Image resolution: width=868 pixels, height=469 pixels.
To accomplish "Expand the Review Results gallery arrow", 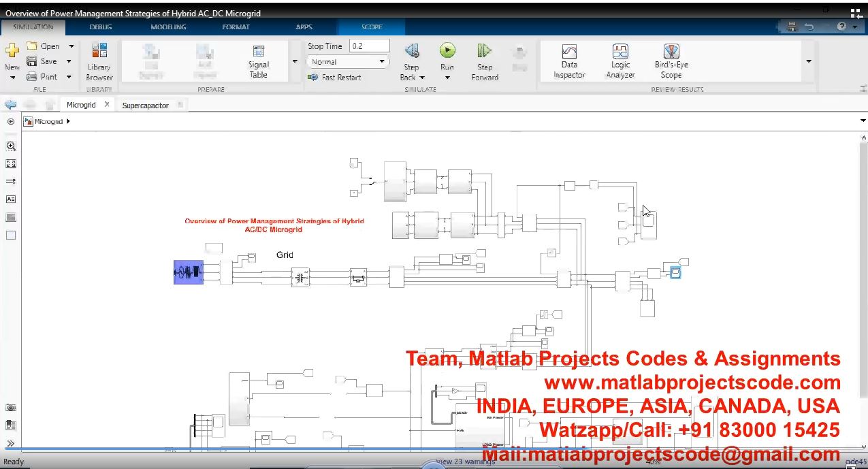I will click(809, 61).
